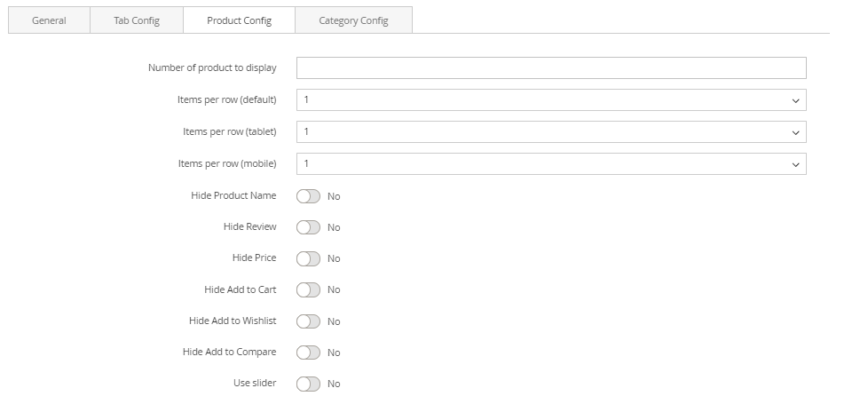Screen dimensions: 868x412
Task: Expand Items per row (tablet) dropdown
Action: click(x=550, y=132)
